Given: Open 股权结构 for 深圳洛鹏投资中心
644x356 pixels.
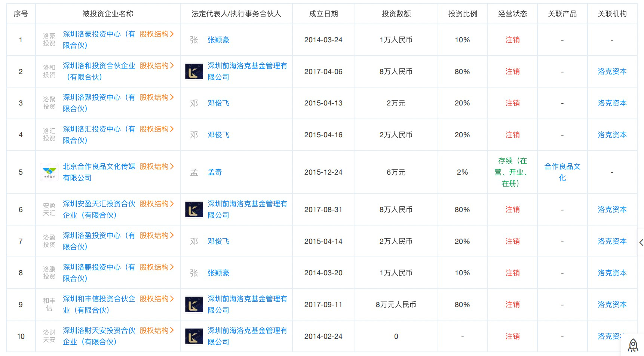Looking at the screenshot, I should (x=157, y=267).
